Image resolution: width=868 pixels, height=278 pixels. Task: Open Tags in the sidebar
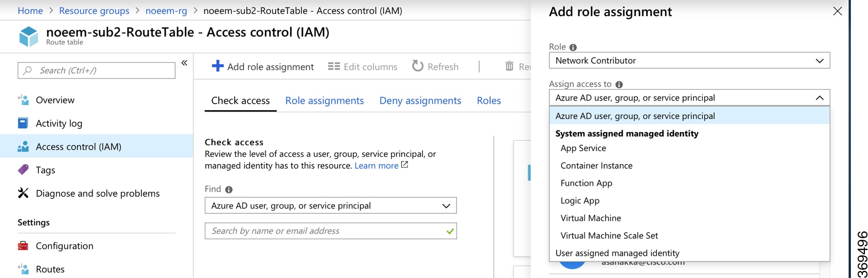click(x=96, y=170)
